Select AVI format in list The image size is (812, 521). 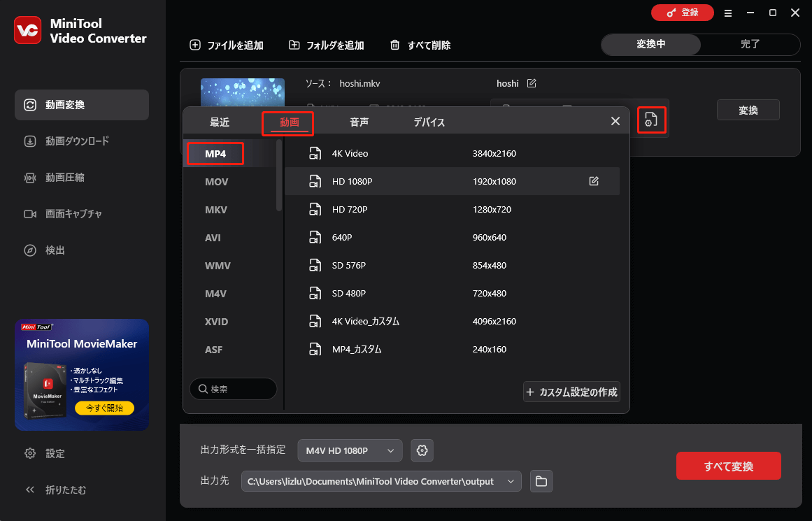(x=213, y=238)
